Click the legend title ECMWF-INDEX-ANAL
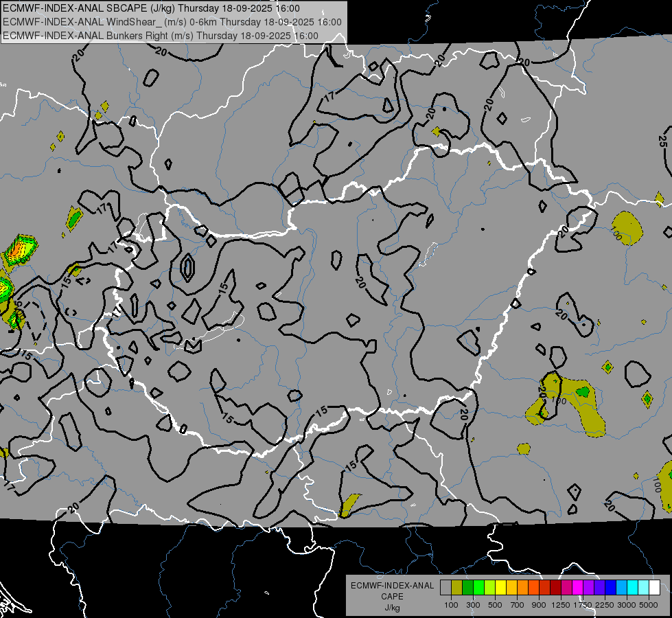Viewport: 672px width, 618px height. pyautogui.click(x=392, y=586)
